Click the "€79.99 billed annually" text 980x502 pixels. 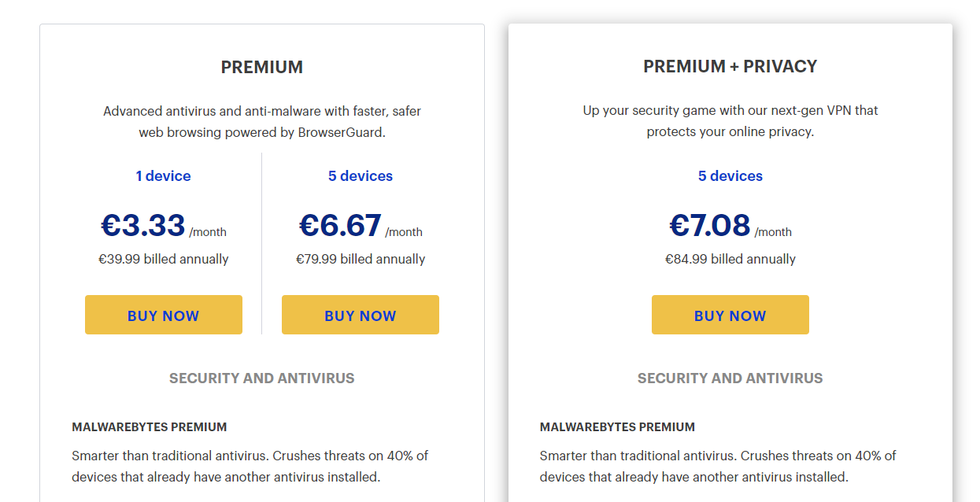[361, 259]
